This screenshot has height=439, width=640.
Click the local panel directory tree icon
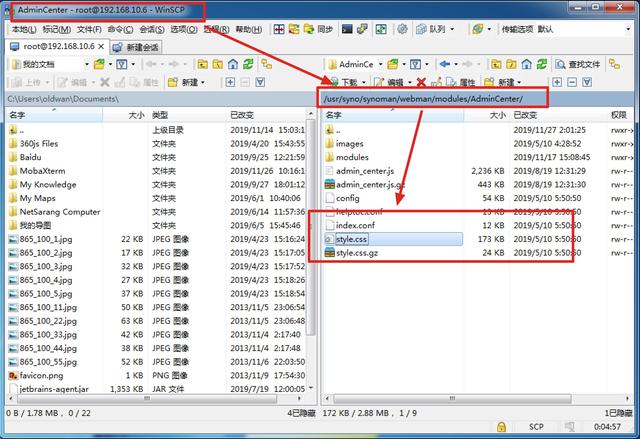(x=267, y=64)
